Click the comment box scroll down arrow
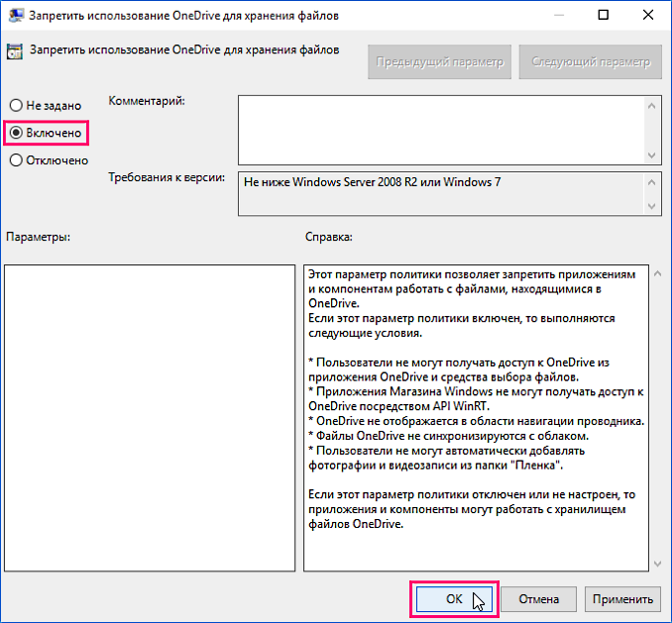 (x=652, y=155)
